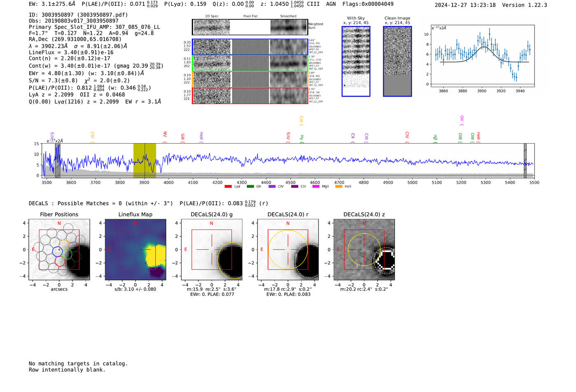Click the 2D Spec column heading
The height and width of the screenshot is (392, 576).
[212, 16]
